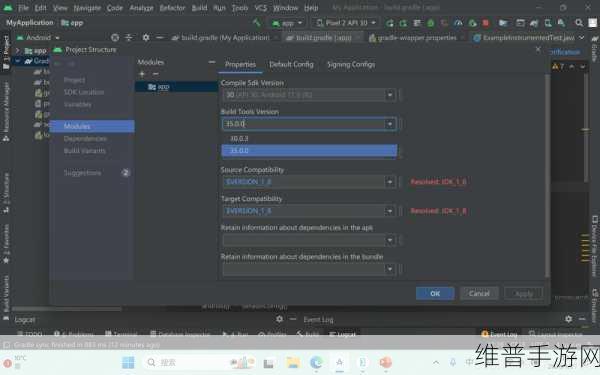600x375 pixels.
Task: Click the folder icon right of Stop in toolbar
Action: (x=503, y=23)
